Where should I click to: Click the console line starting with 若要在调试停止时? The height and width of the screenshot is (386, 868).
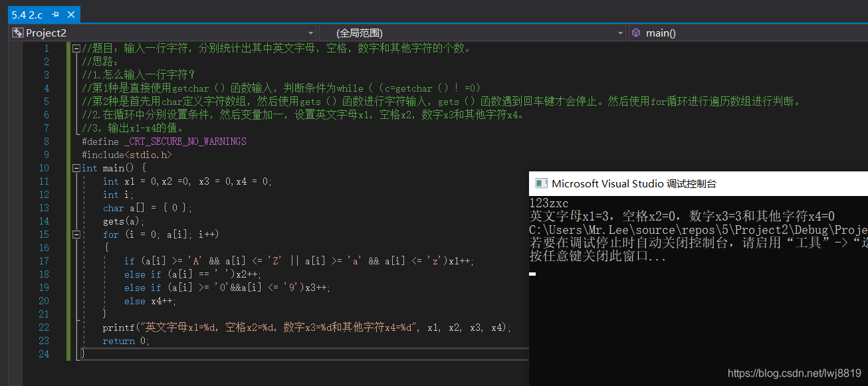coord(698,243)
